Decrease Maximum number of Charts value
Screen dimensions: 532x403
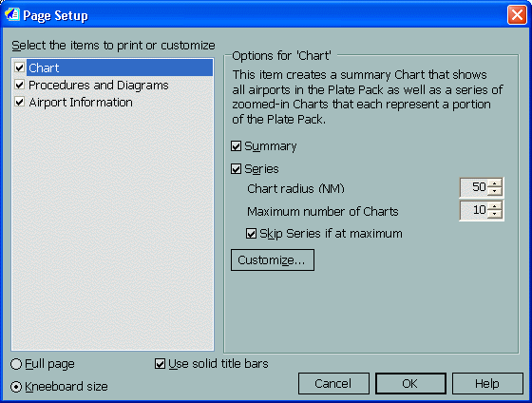[495, 214]
